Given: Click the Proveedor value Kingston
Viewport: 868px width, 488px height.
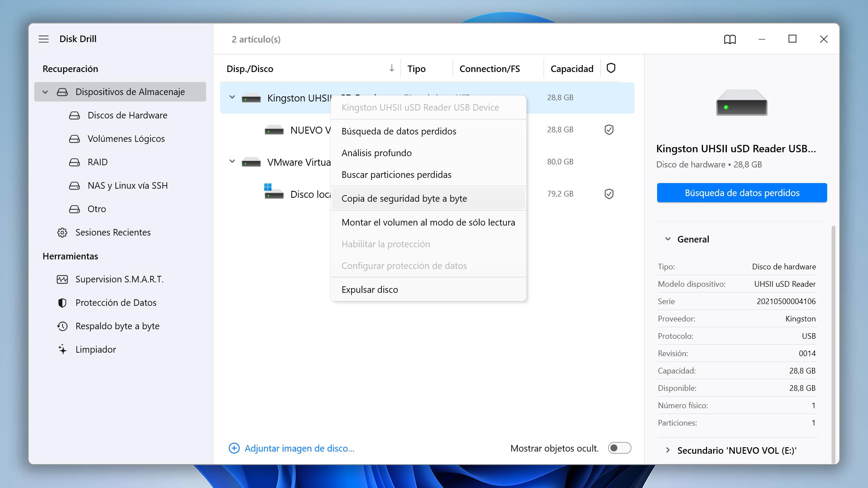Looking at the screenshot, I should click(x=800, y=319).
